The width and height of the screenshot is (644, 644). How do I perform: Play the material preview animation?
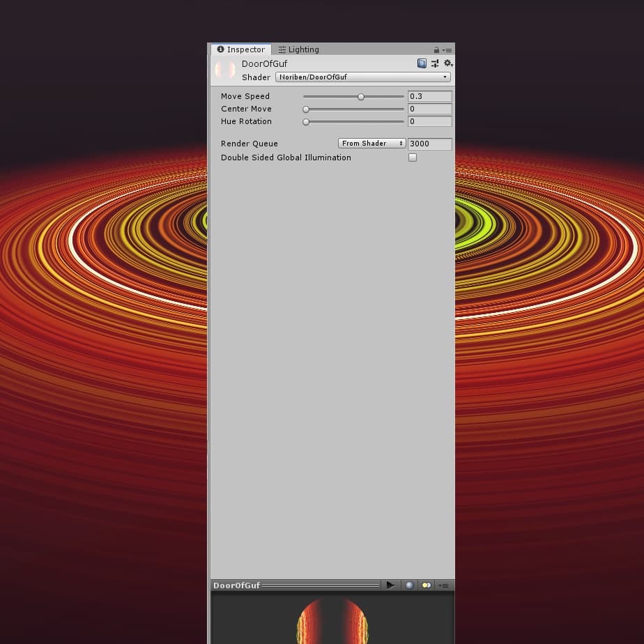tap(390, 585)
